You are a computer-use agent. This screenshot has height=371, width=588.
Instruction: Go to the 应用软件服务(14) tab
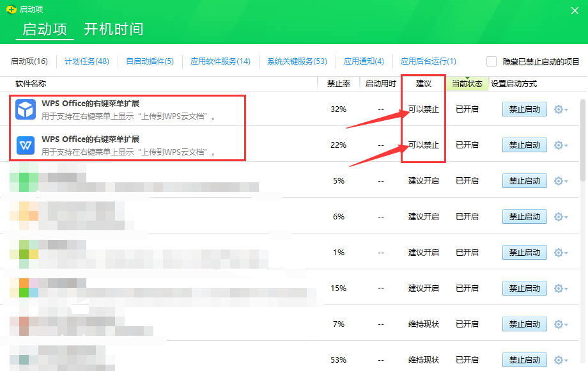point(220,61)
